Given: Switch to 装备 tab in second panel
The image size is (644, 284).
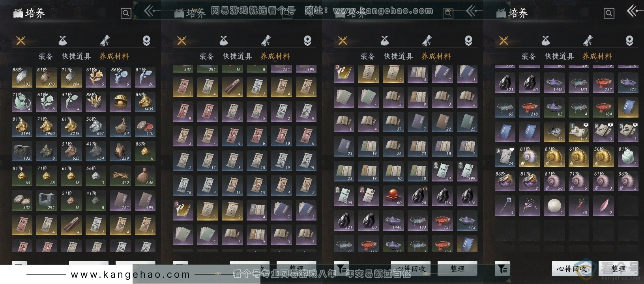Looking at the screenshot, I should point(207,56).
